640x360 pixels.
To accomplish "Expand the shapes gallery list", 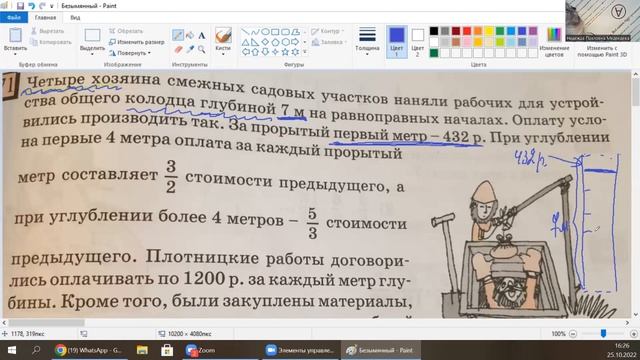I will click(304, 52).
